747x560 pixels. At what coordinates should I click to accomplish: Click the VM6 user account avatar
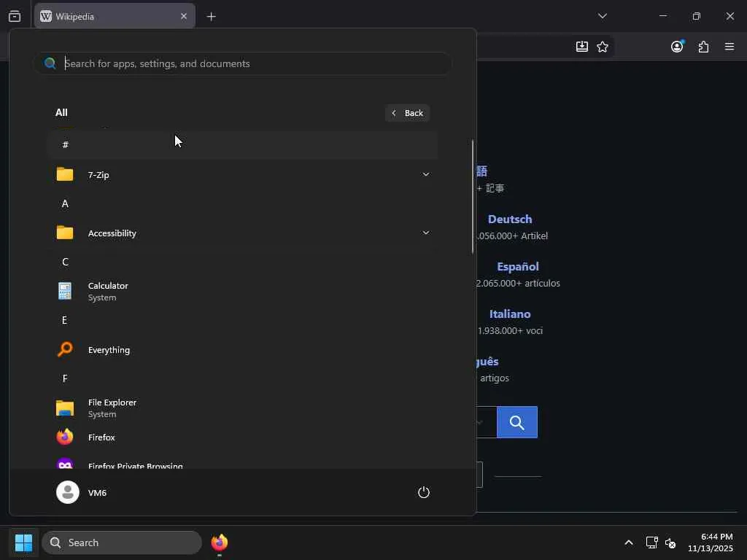pyautogui.click(x=68, y=492)
